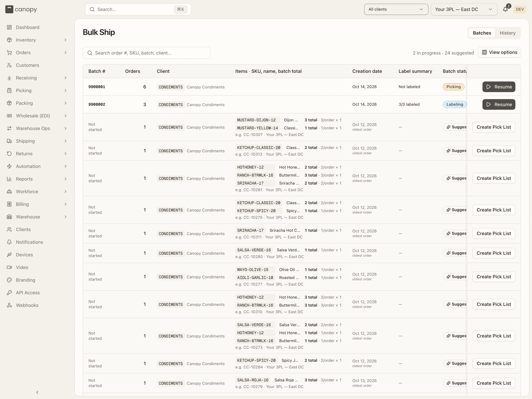
Task: Click the Creation date column header
Action: (x=367, y=71)
